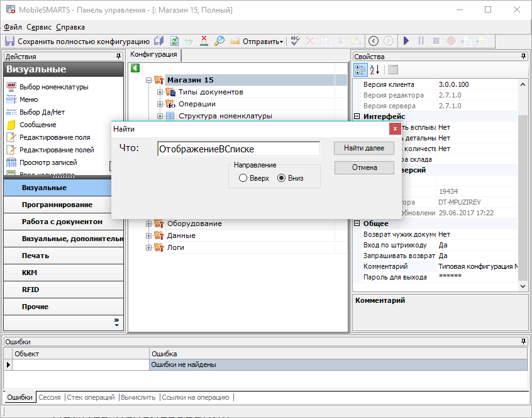Open the 'ККМ' actions group
This screenshot has height=418, width=532.
(x=63, y=273)
